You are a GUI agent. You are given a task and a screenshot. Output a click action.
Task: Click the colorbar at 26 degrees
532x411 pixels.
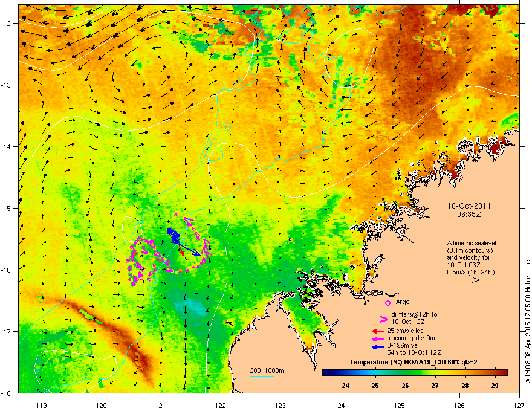point(406,373)
